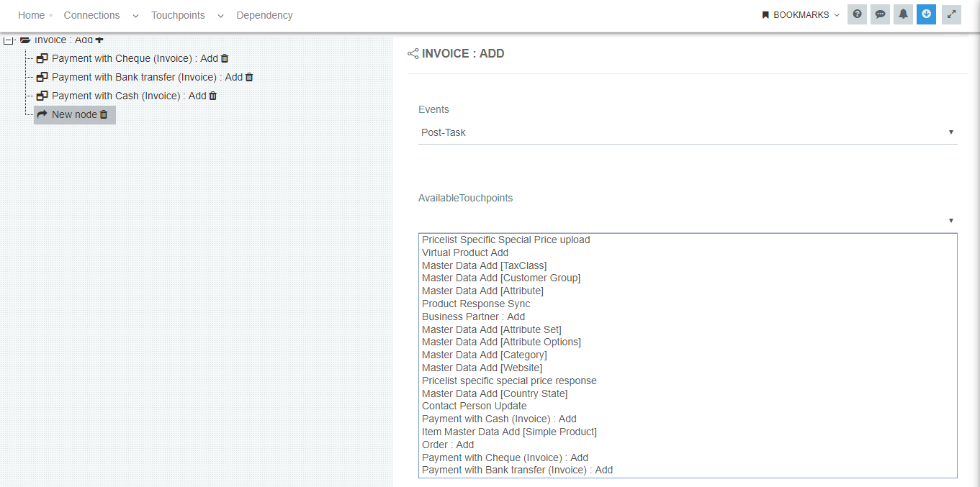Click the blue download arrow icon
The height and width of the screenshot is (487, 980).
[926, 14]
